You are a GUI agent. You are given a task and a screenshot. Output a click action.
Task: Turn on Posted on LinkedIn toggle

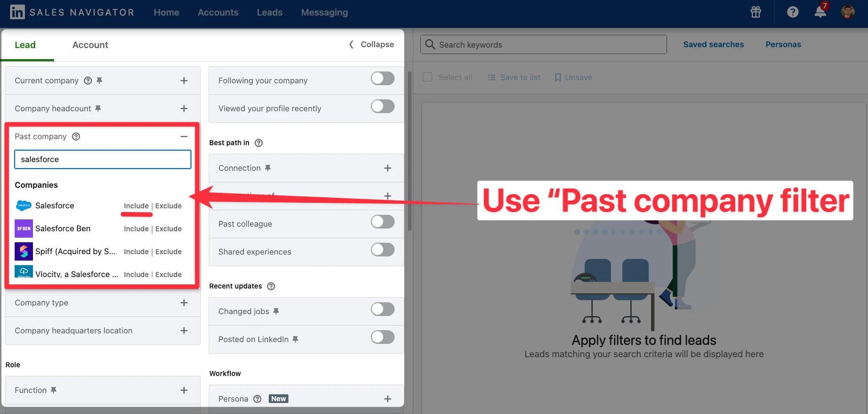[x=383, y=338]
